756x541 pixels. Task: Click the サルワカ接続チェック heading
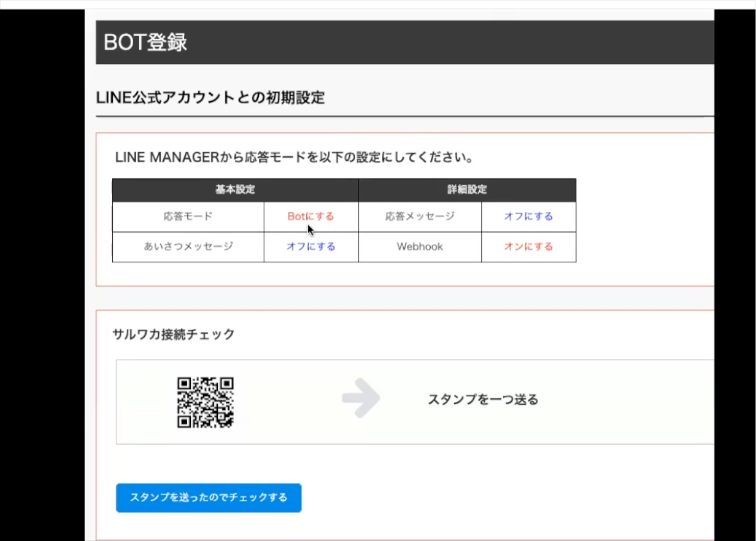tap(173, 334)
